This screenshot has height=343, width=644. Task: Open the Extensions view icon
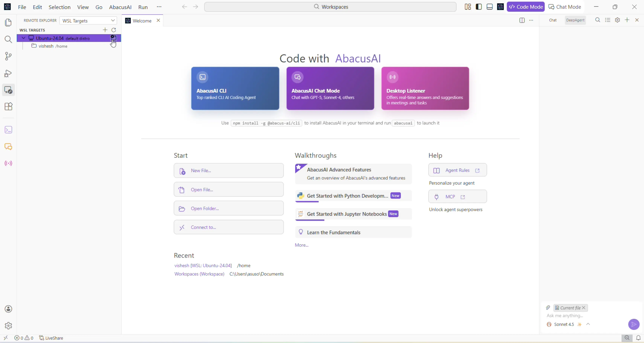pyautogui.click(x=8, y=107)
